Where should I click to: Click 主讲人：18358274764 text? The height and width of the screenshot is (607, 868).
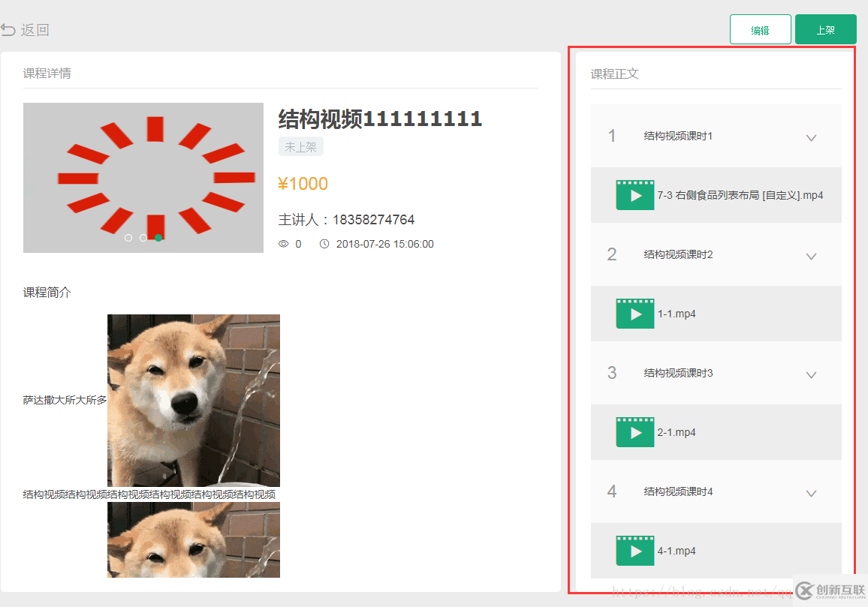coord(346,220)
